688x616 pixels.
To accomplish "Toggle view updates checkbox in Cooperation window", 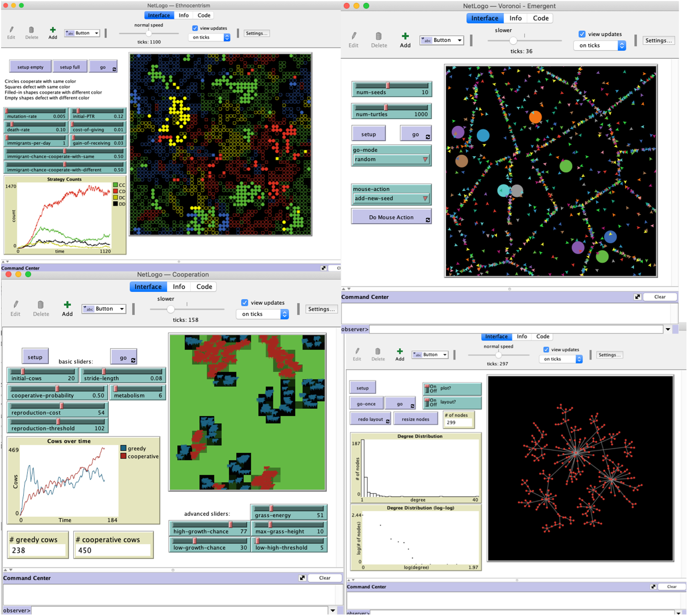I will point(245,303).
